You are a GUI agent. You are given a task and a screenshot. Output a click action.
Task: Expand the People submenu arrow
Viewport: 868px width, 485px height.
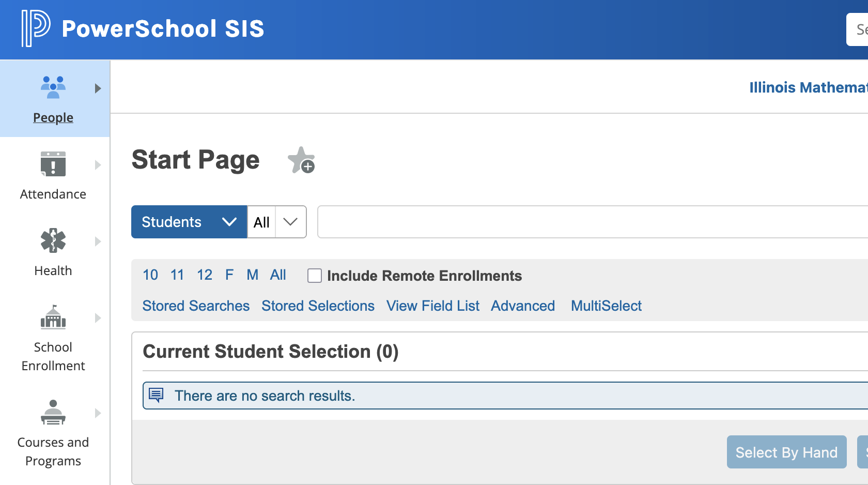pos(98,88)
